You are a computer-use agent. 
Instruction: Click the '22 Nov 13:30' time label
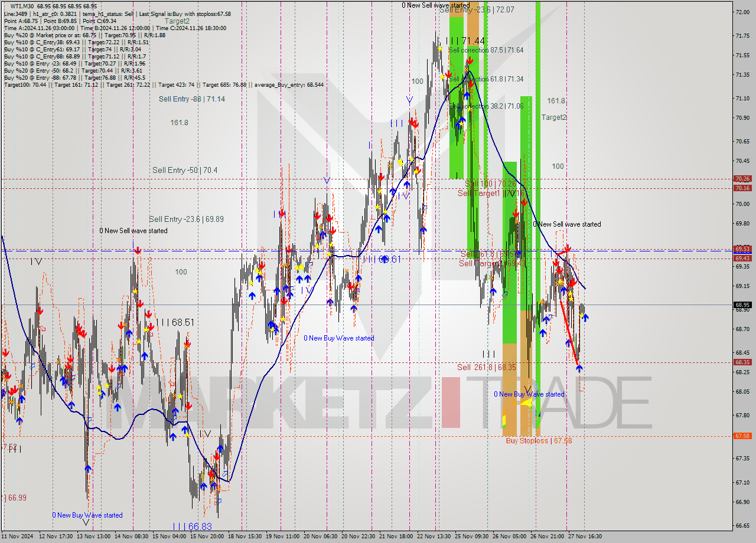(x=434, y=537)
